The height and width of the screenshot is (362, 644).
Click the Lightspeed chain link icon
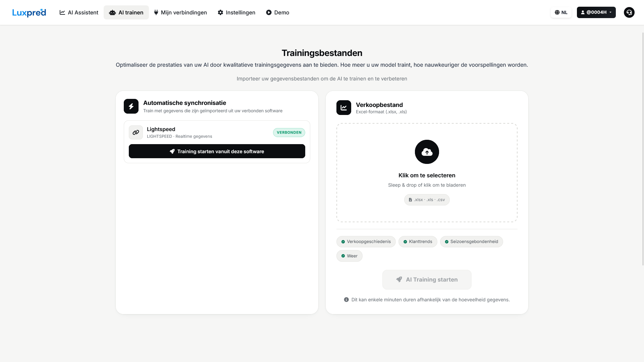click(136, 132)
